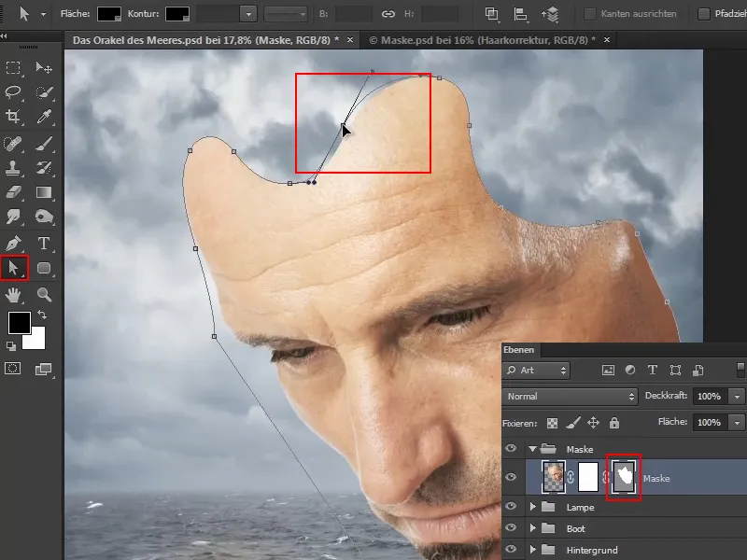Open path operations in options bar
The image size is (747, 560).
[492, 14]
